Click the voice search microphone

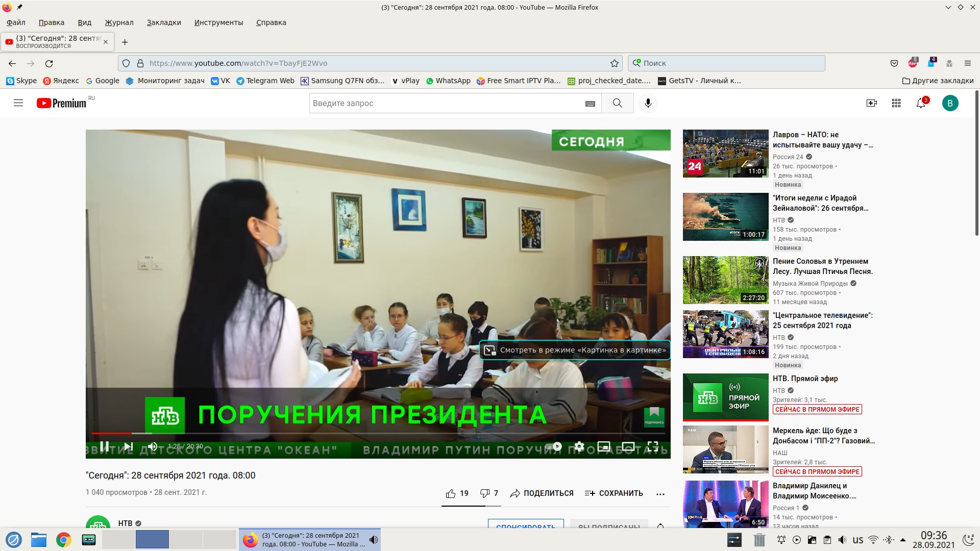(x=648, y=103)
